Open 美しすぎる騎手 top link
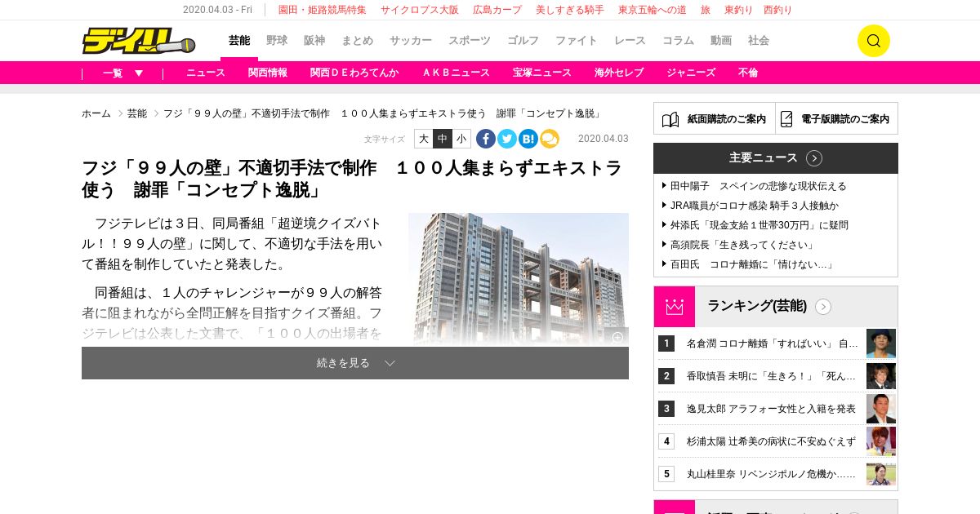This screenshot has width=980, height=514. [x=570, y=10]
